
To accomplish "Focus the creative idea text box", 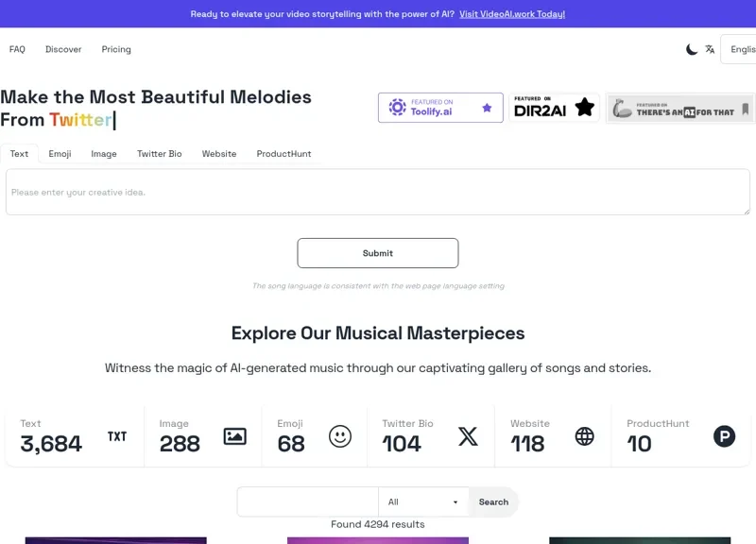I will coord(378,192).
